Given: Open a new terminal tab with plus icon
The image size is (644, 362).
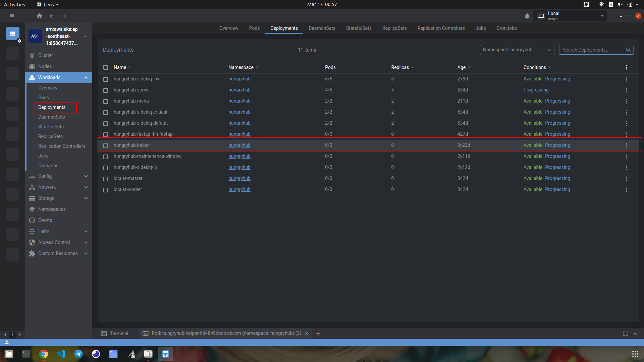Looking at the screenshot, I should pyautogui.click(x=318, y=334).
